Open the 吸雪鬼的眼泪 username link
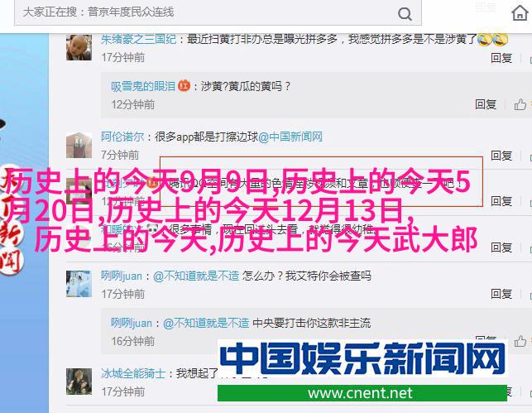Screen dimensions: 532x413 (143, 86)
